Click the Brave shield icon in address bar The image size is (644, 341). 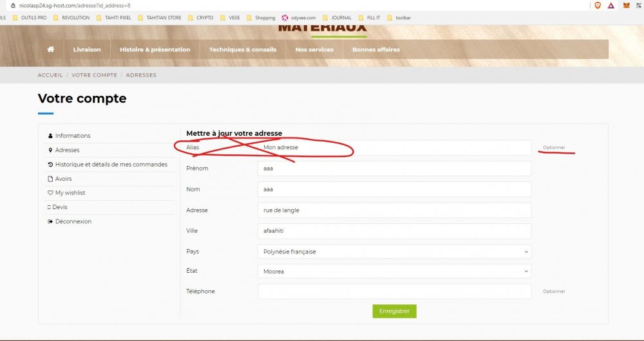point(598,5)
